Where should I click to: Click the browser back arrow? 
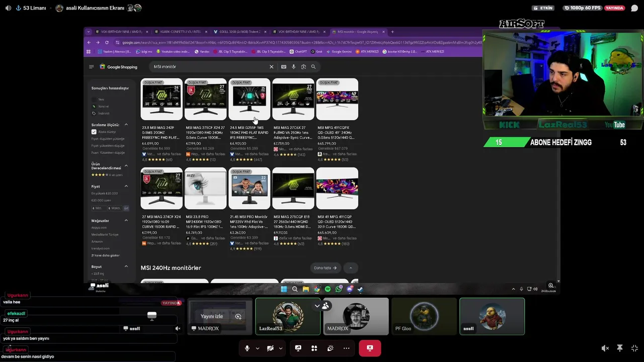pyautogui.click(x=89, y=42)
